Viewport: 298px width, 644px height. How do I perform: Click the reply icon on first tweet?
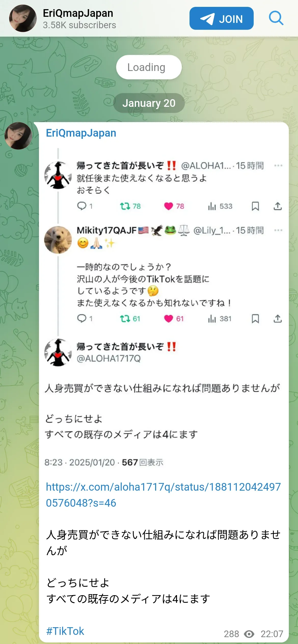(x=82, y=206)
